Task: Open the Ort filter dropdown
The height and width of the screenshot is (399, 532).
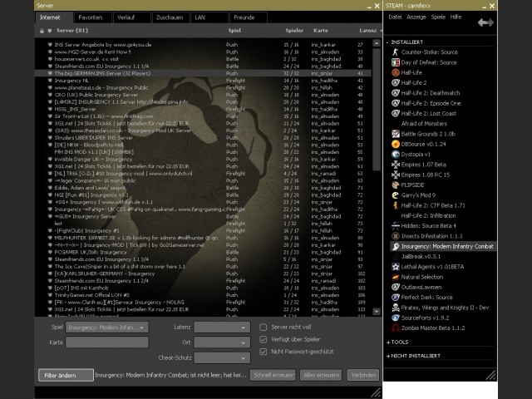Action: tap(222, 342)
